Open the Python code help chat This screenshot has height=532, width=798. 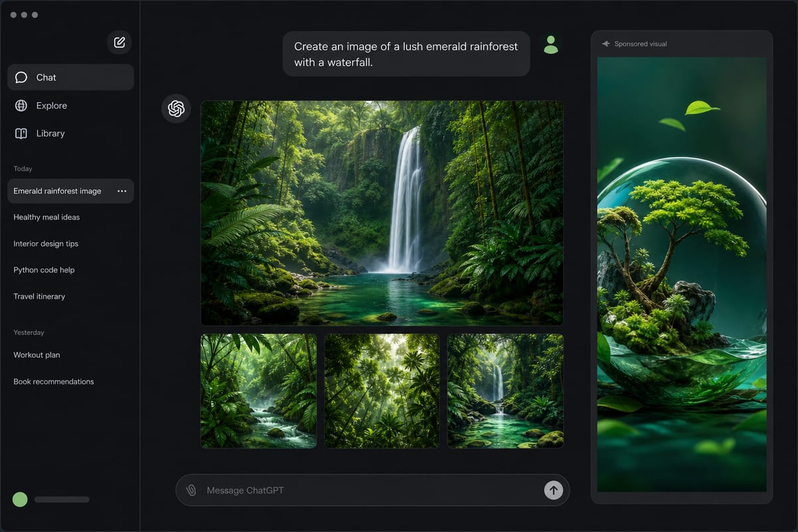[44, 270]
